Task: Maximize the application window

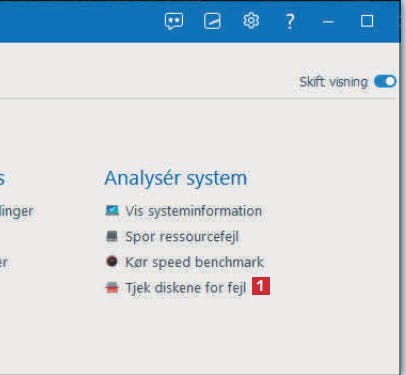Action: [x=367, y=21]
